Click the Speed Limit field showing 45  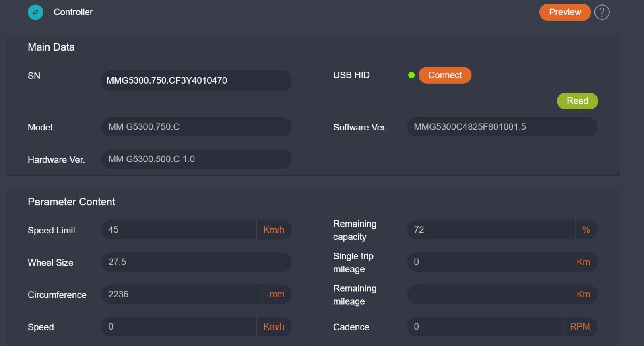pyautogui.click(x=179, y=230)
